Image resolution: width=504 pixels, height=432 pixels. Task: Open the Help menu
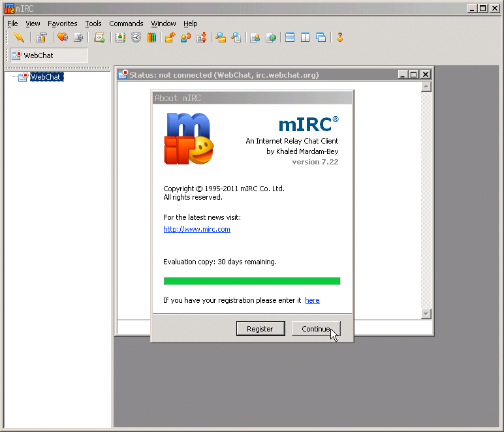(x=190, y=23)
